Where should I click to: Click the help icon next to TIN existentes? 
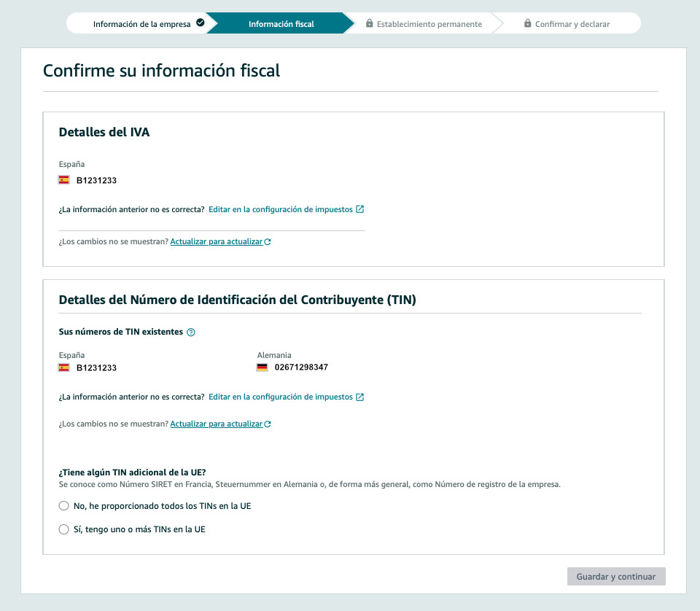tap(190, 332)
